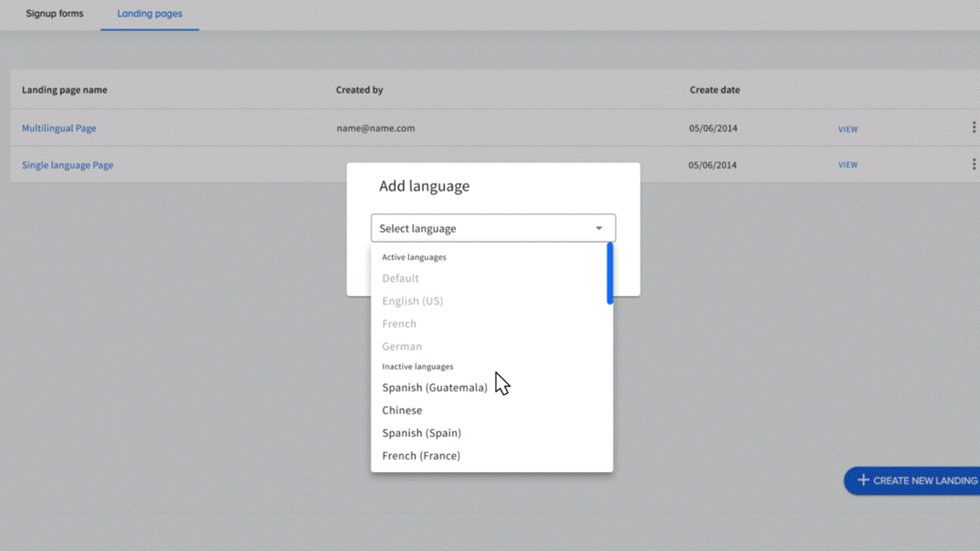This screenshot has height=551, width=980.
Task: Open the Multilingual Page link
Action: tap(59, 128)
